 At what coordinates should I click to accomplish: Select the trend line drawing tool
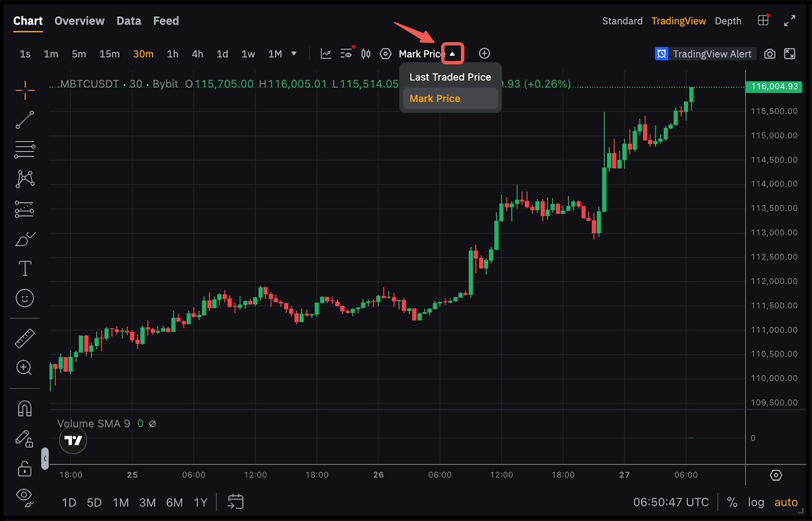24,120
